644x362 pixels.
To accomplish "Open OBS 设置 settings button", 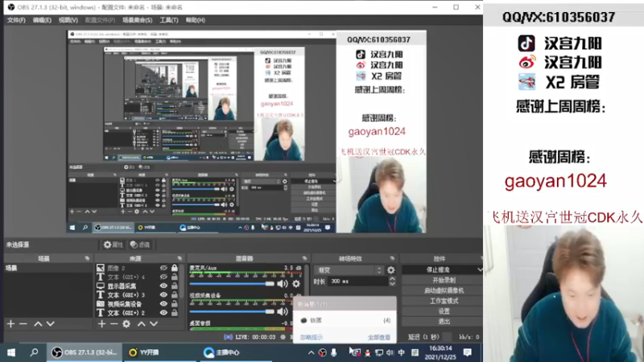I will pos(443,311).
